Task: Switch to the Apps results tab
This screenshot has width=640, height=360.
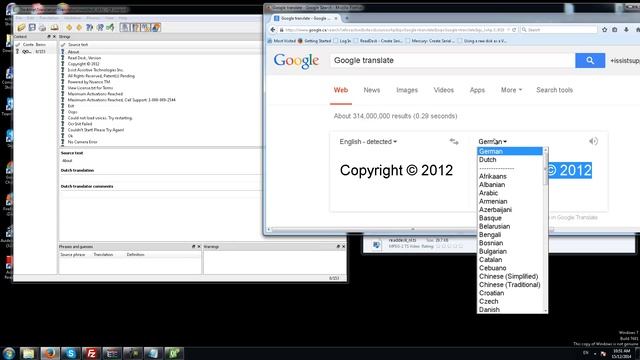Action: (477, 90)
